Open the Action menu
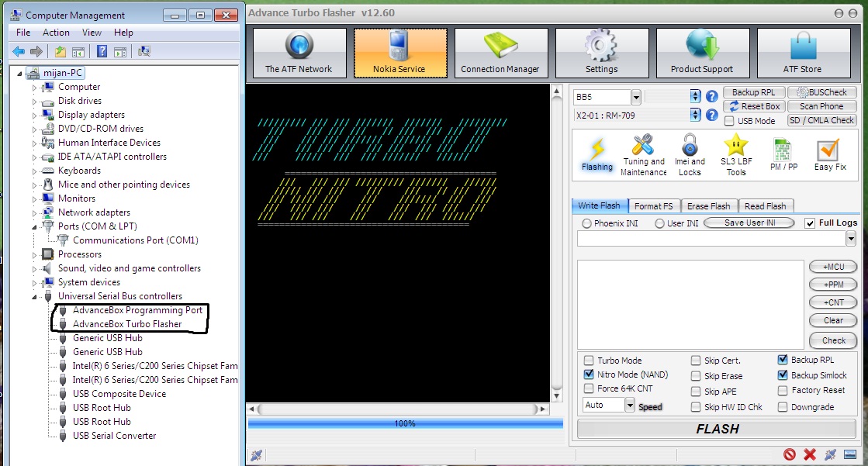This screenshot has width=868, height=466. (57, 33)
